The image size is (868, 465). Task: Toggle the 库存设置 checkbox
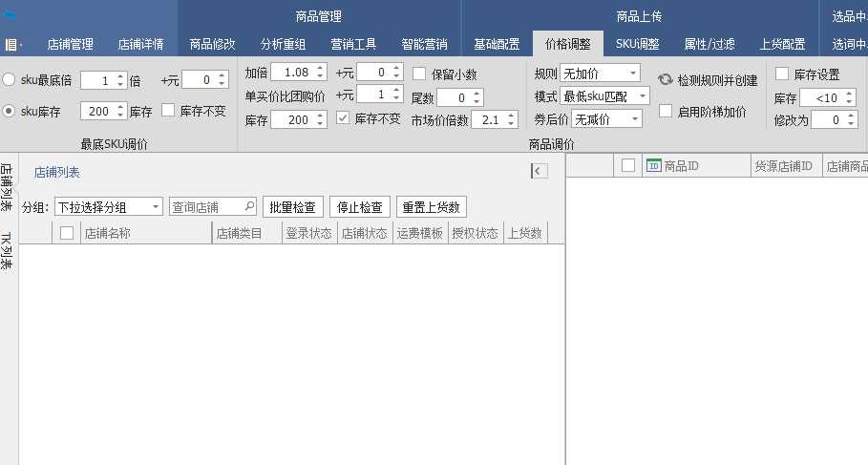[x=782, y=74]
